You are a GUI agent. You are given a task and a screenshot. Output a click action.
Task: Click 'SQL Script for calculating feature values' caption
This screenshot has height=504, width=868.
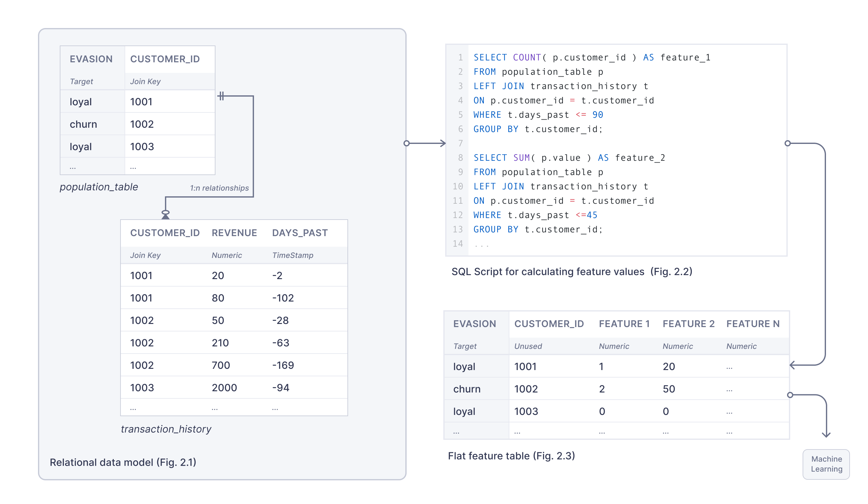coord(572,271)
